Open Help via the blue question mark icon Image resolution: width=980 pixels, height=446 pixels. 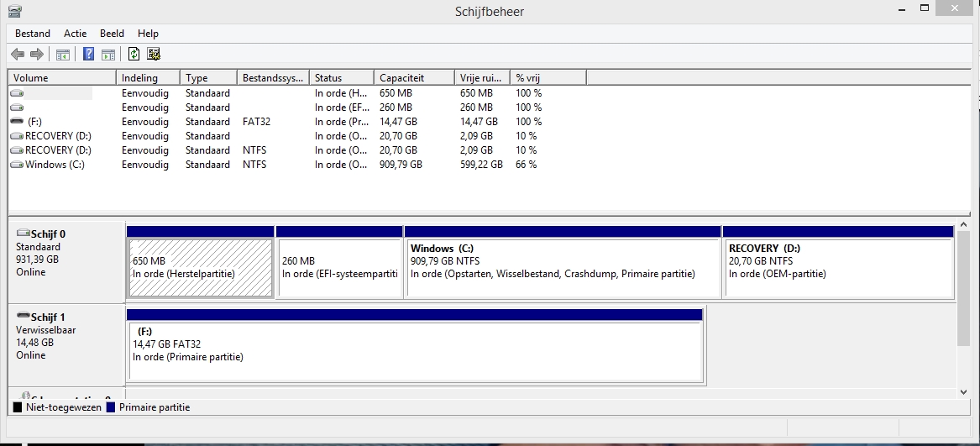(88, 55)
